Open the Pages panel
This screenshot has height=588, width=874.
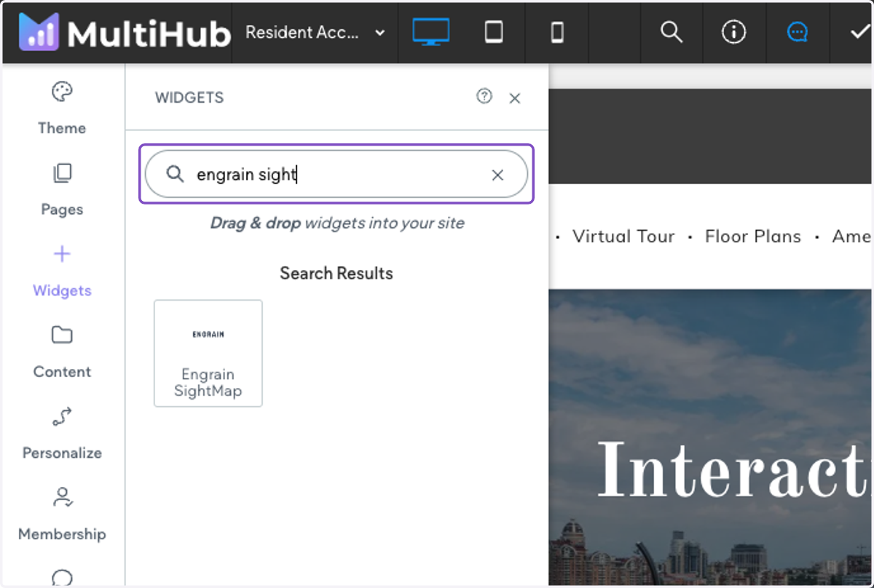click(x=62, y=191)
